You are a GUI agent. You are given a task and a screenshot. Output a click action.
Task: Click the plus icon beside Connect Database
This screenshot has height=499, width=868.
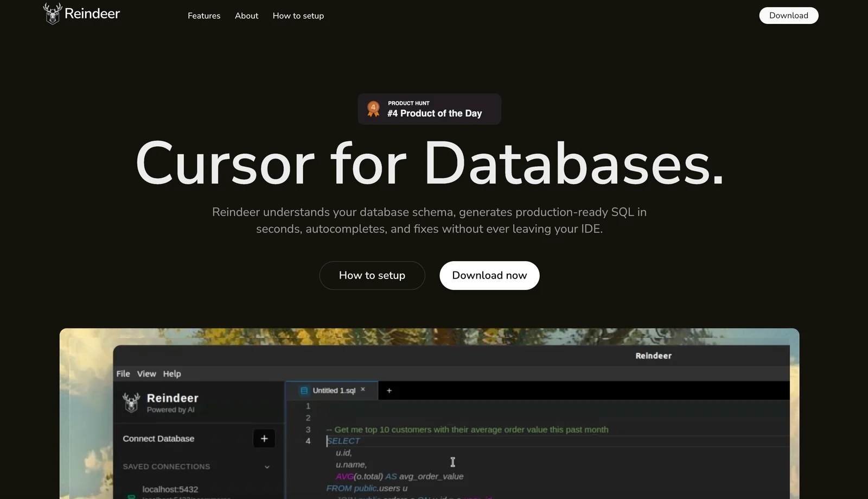coord(264,438)
